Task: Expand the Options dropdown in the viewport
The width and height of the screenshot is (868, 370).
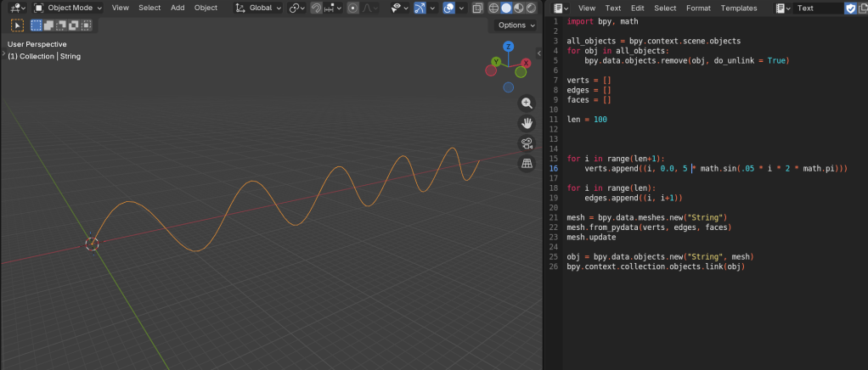Action: pos(516,25)
